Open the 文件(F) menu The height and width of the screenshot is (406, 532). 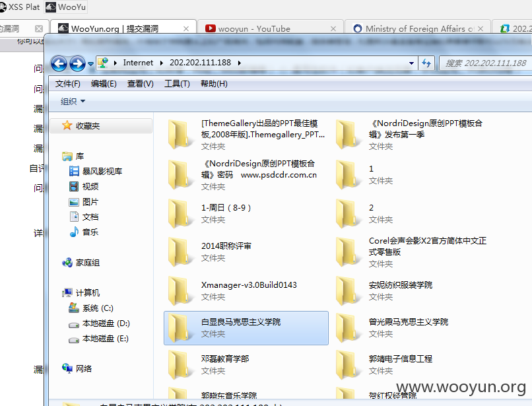click(x=67, y=84)
